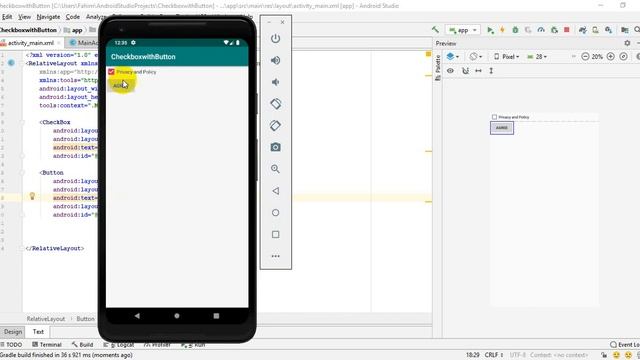Image resolution: width=640 pixels, height=360 pixels.
Task: Open the Navigate menu
Action: [48, 17]
